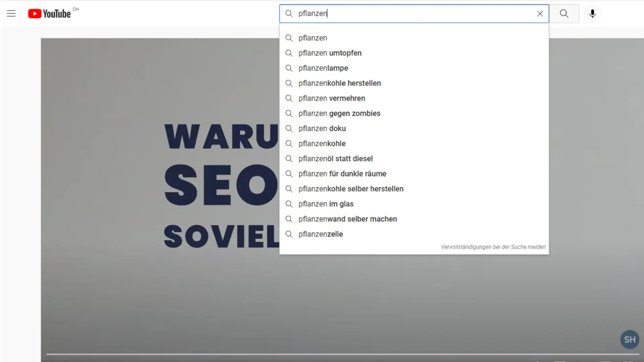Image resolution: width=644 pixels, height=362 pixels.
Task: Click magnifier icon beside 'pflanzenöl statt diesel'
Action: pos(289,159)
